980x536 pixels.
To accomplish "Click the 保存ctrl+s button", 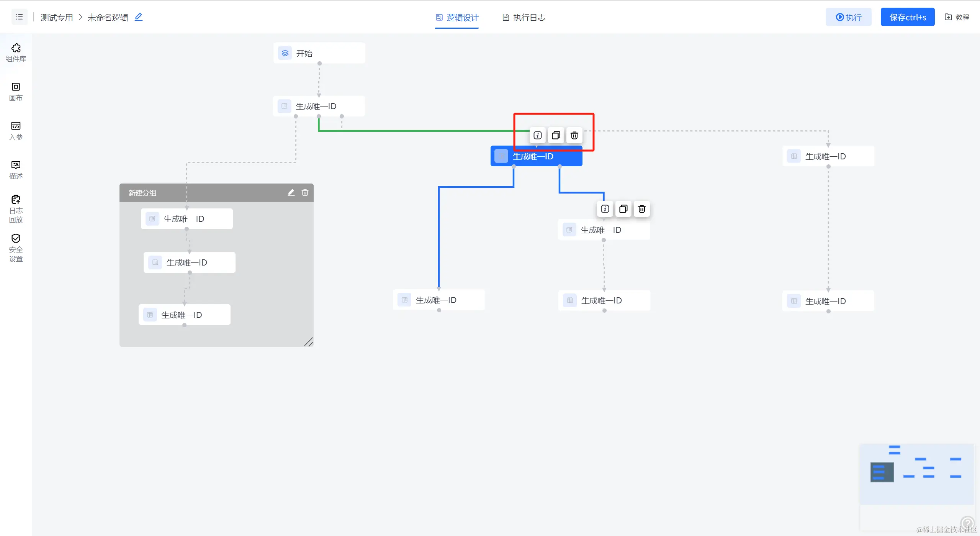I will coord(907,17).
